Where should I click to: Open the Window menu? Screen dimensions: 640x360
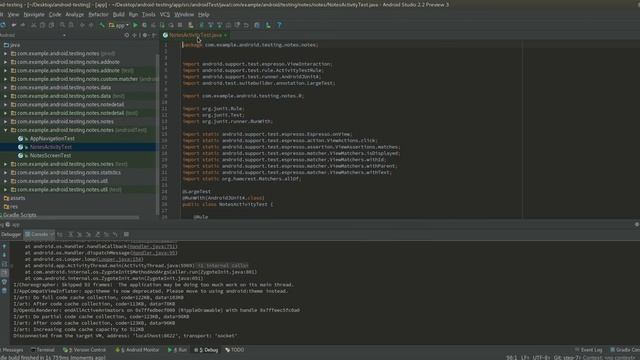(184, 15)
